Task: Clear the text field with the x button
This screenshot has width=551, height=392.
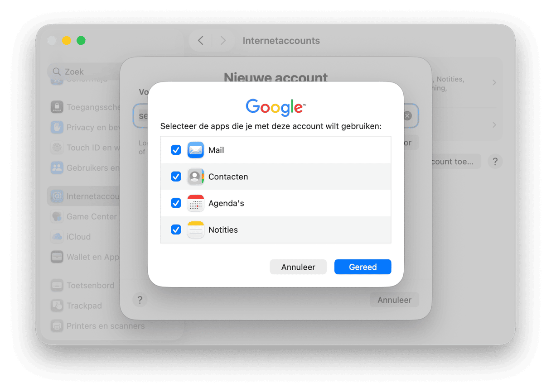Action: point(407,116)
